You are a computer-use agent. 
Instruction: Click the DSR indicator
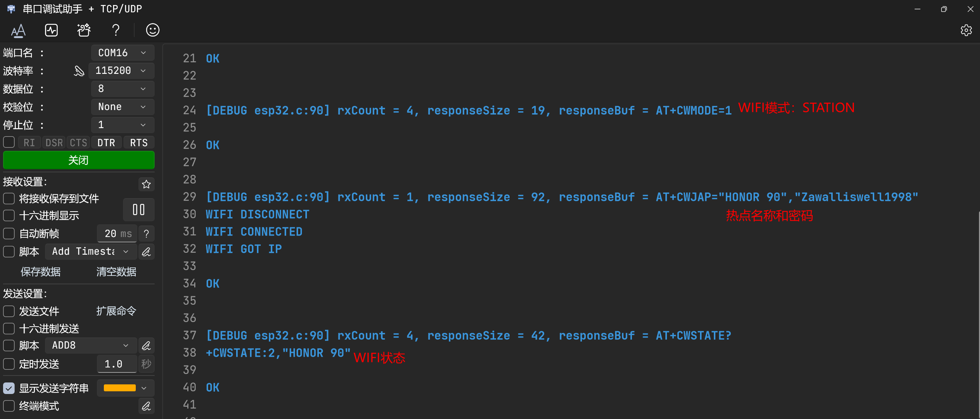(54, 143)
